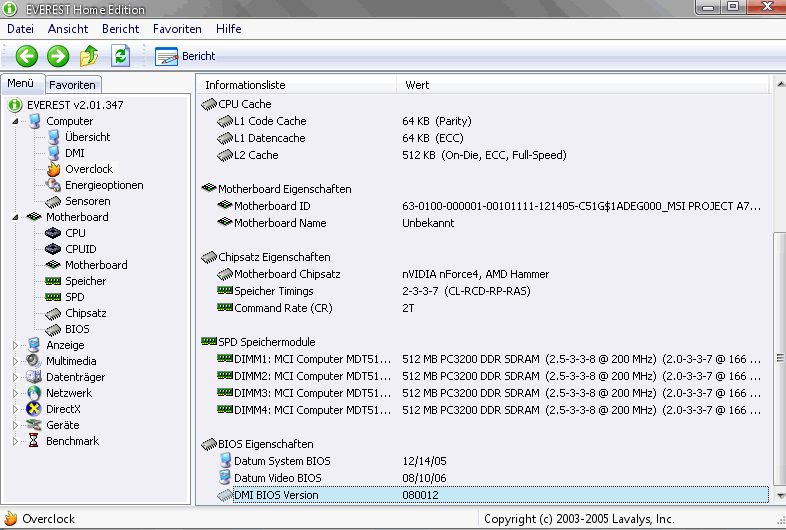This screenshot has height=530, width=786.
Task: Click the Datenträger drive icon
Action: point(34,377)
